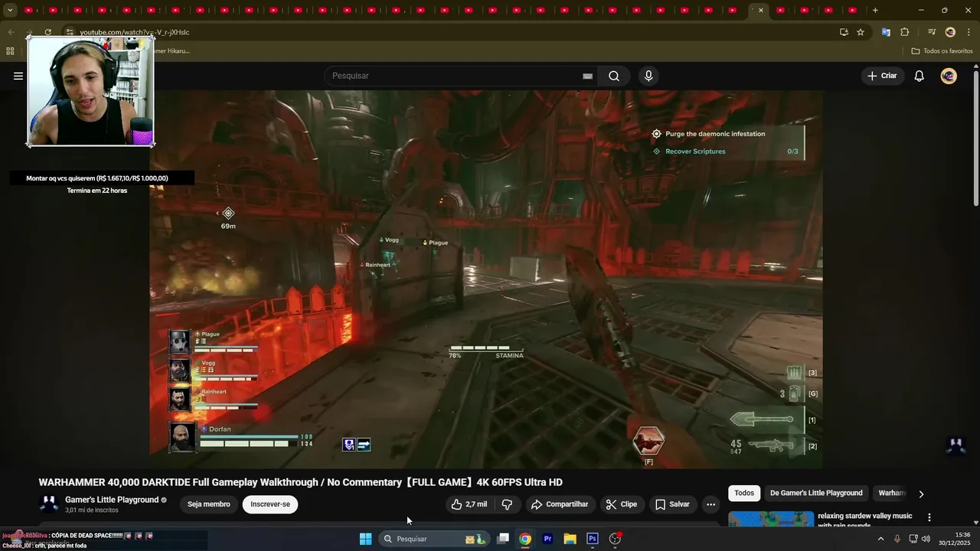Open Task View on the taskbar
The height and width of the screenshot is (551, 980).
pos(503,539)
